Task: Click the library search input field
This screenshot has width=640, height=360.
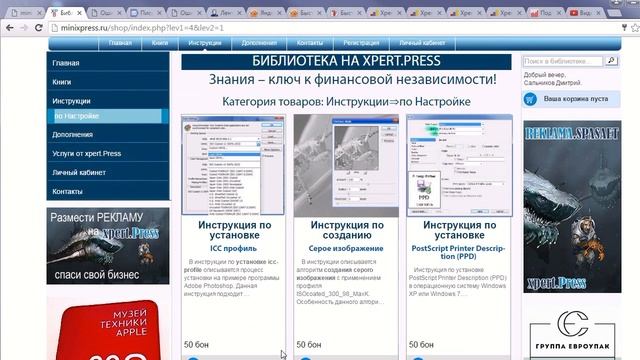Action: tap(563, 61)
